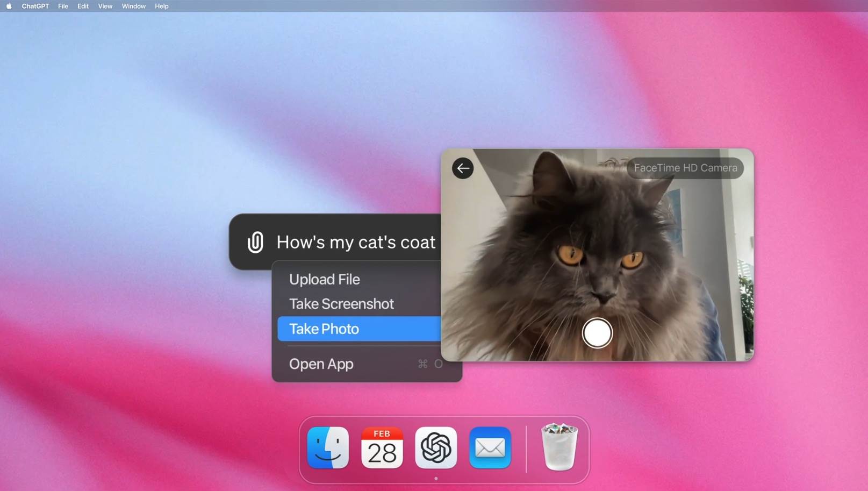
Task: Open the Window menu
Action: pyautogui.click(x=133, y=6)
